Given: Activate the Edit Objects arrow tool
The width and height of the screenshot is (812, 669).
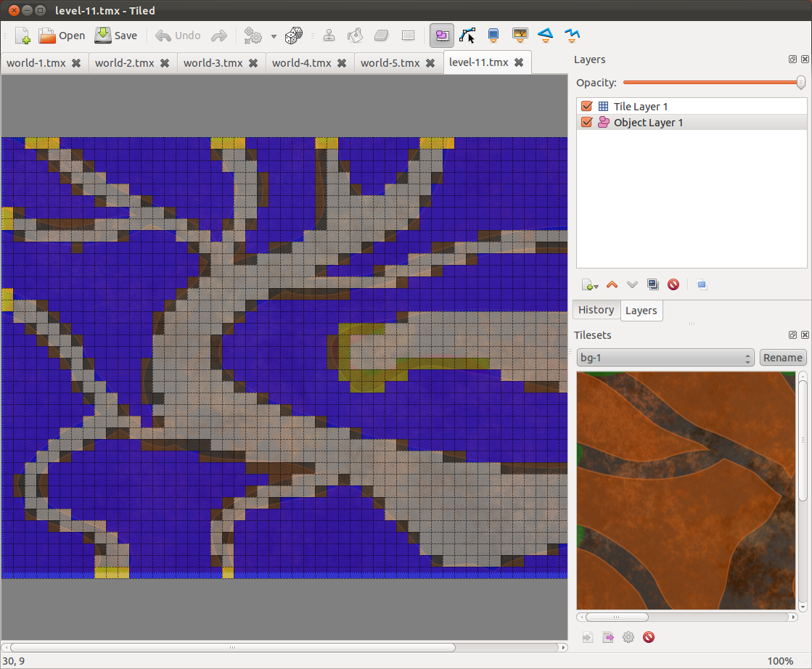Looking at the screenshot, I should (467, 35).
